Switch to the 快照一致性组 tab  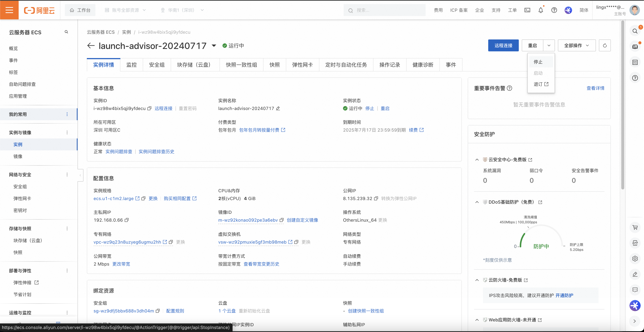(x=241, y=65)
